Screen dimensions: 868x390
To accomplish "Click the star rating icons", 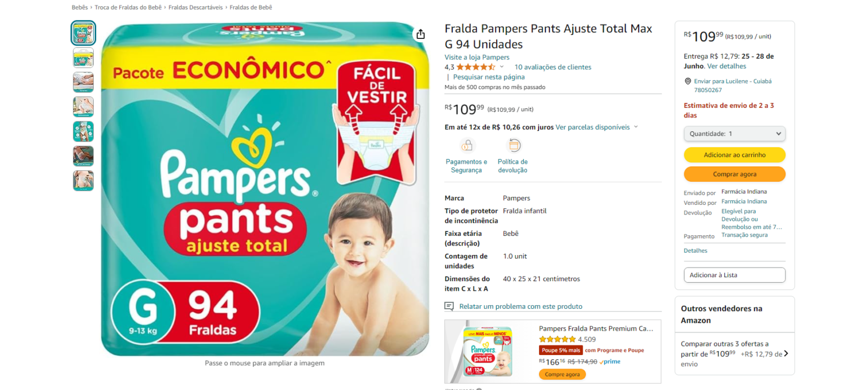I will (476, 67).
